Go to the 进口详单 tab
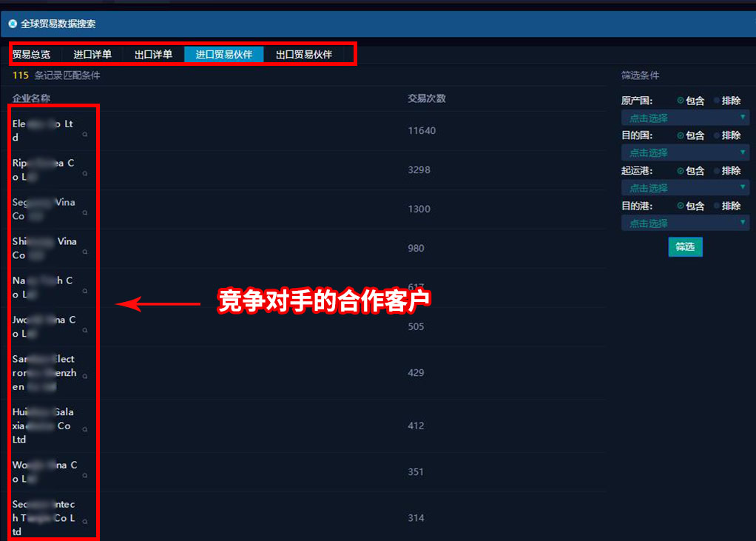756x541 pixels. (x=92, y=54)
